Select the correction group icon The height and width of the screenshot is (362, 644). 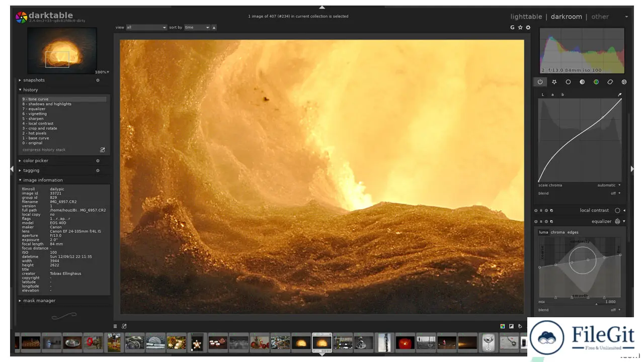[610, 82]
